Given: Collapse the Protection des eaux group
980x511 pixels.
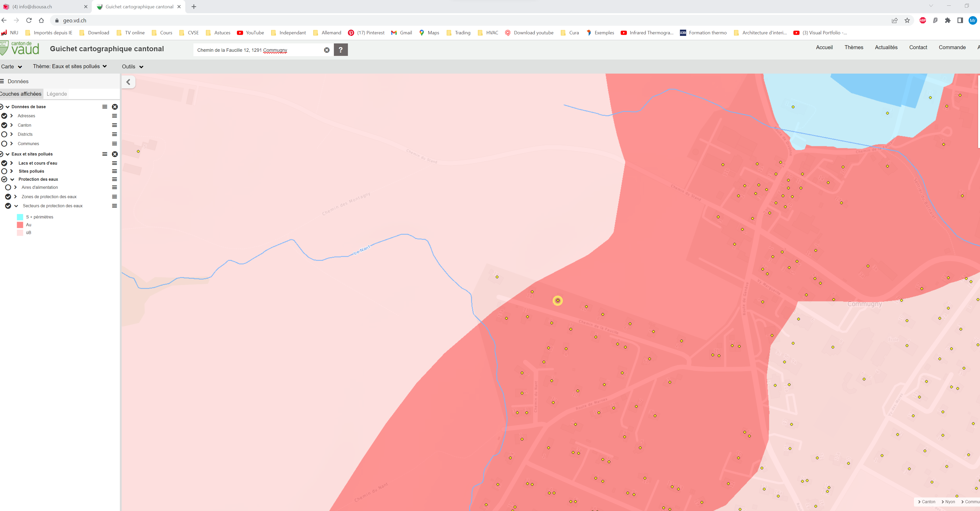Looking at the screenshot, I should [12, 179].
